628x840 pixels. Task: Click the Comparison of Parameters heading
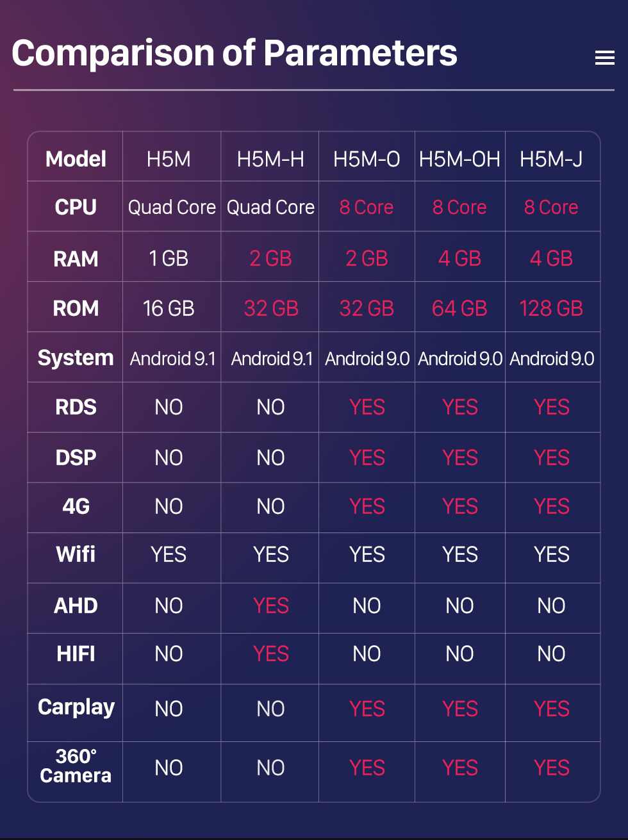[235, 53]
